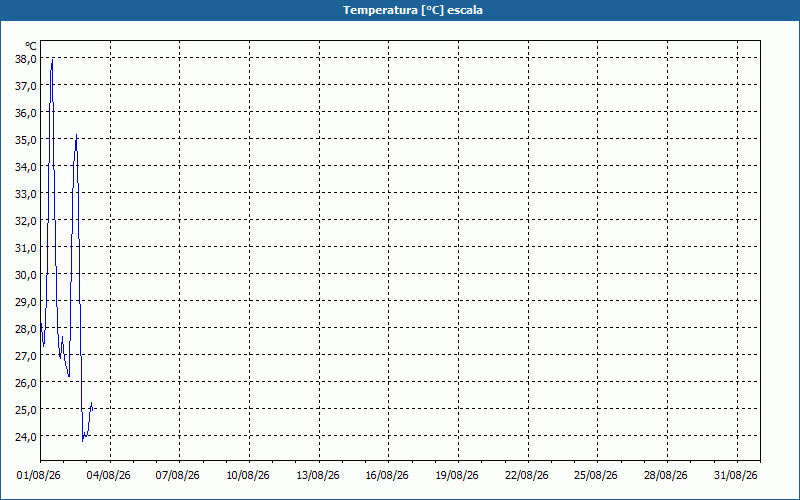
Task: Click the 25/08/26 date label
Action: [x=596, y=476]
